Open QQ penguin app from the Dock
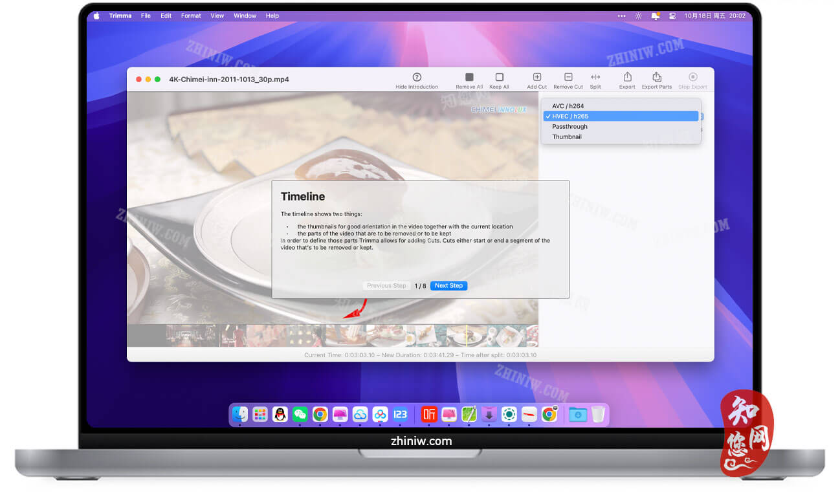Image resolution: width=840 pixels, height=504 pixels. click(280, 414)
